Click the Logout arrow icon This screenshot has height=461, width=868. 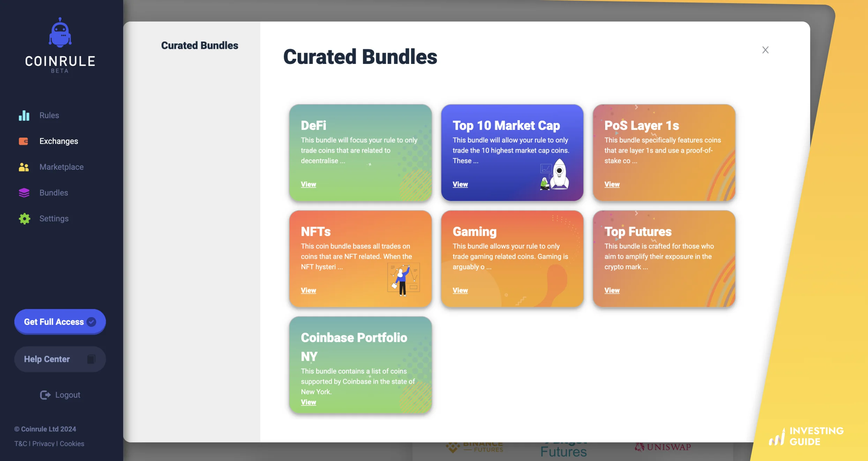(45, 395)
